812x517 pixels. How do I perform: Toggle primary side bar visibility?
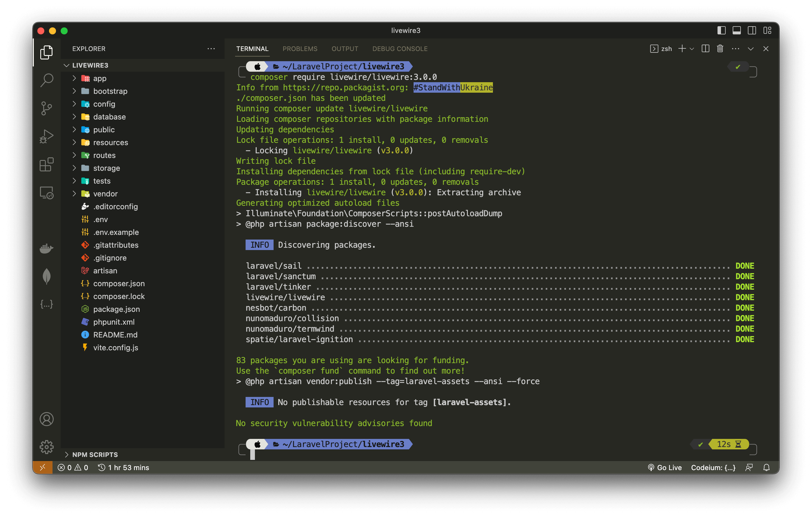pyautogui.click(x=722, y=30)
